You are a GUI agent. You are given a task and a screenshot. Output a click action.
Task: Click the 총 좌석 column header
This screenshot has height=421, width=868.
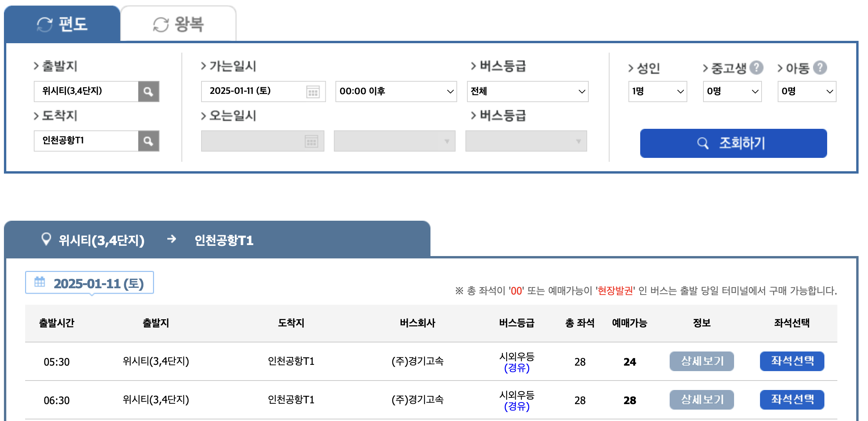click(580, 323)
